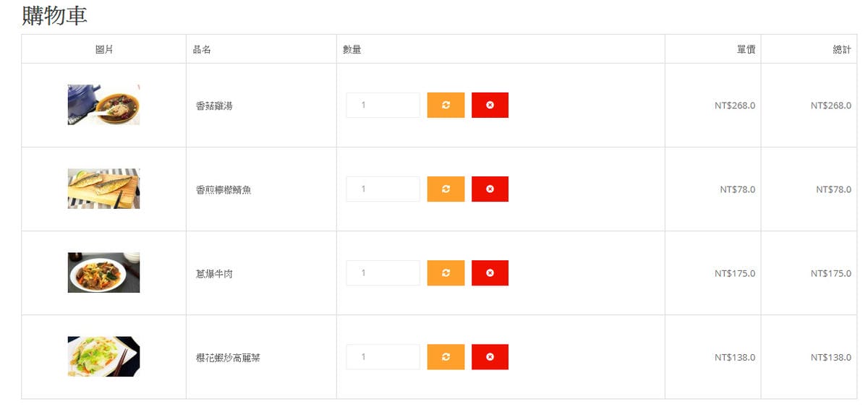This screenshot has width=868, height=412.
Task: Click refresh icon for 香菇雞湯 row
Action: (x=446, y=105)
